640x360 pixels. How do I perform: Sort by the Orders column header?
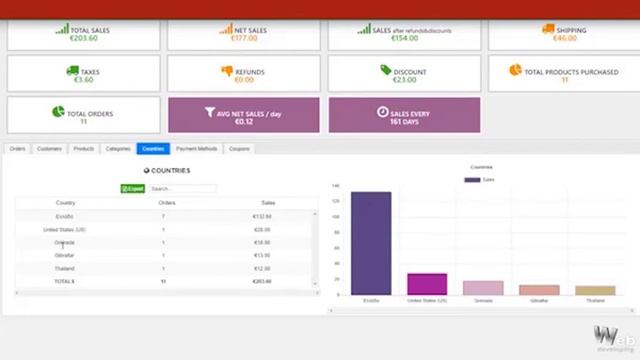point(167,203)
